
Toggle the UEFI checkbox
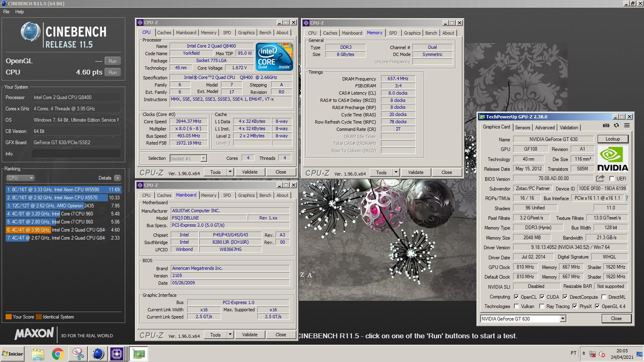(612, 179)
